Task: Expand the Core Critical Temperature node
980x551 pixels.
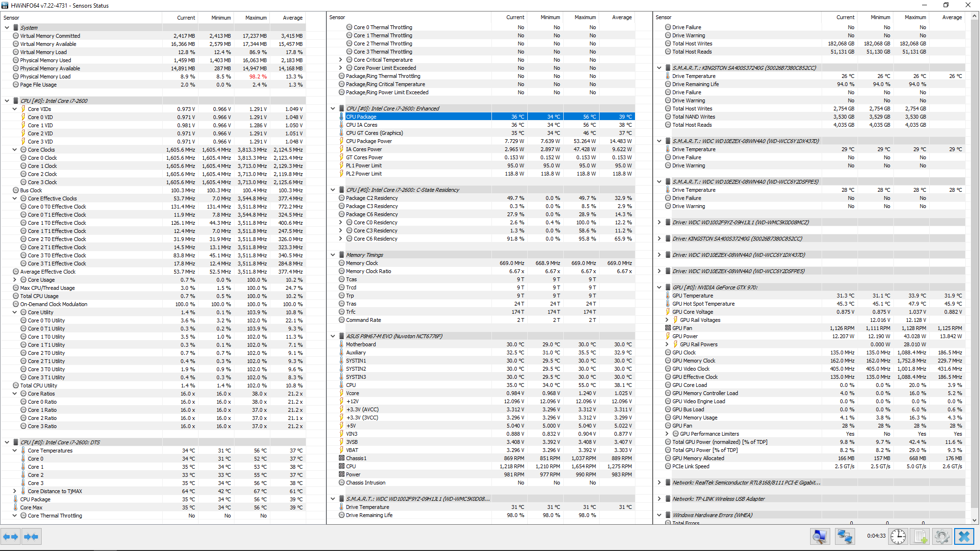Action: click(340, 60)
